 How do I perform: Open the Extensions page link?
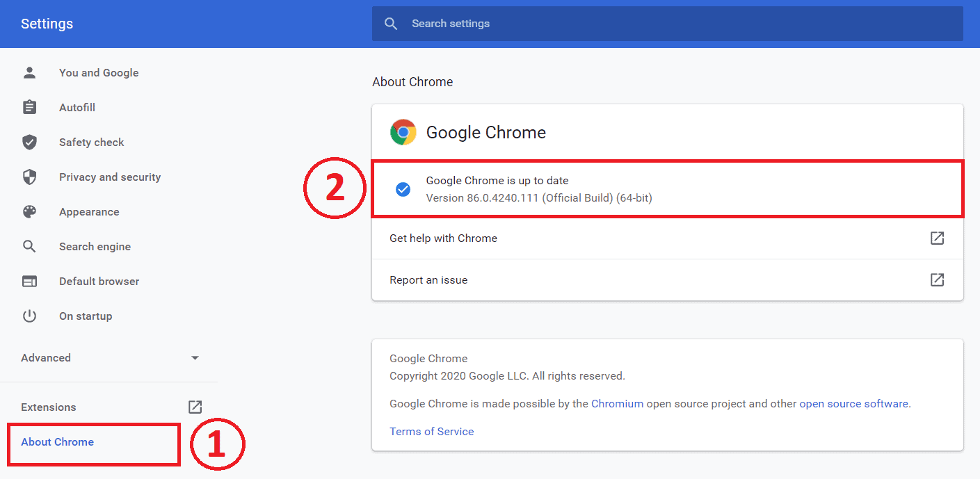(x=49, y=407)
